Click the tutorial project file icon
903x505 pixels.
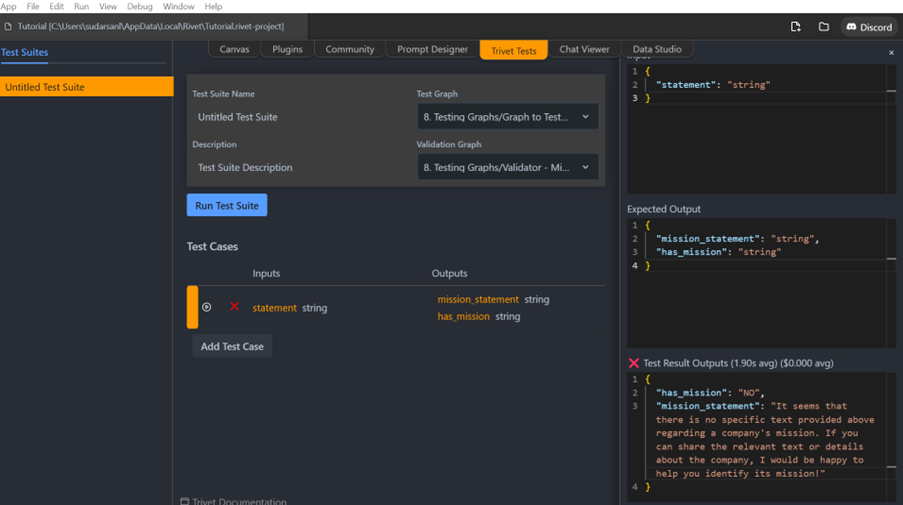pyautogui.click(x=8, y=26)
